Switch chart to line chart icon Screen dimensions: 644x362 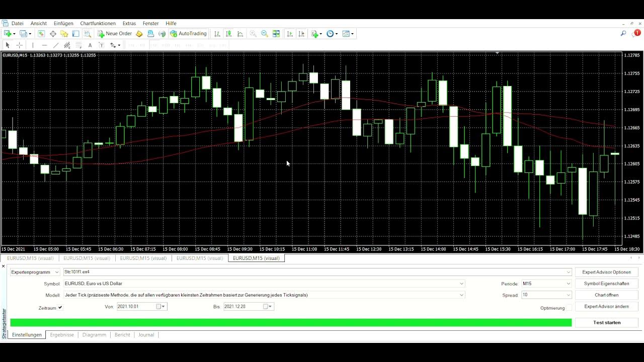[x=240, y=34]
